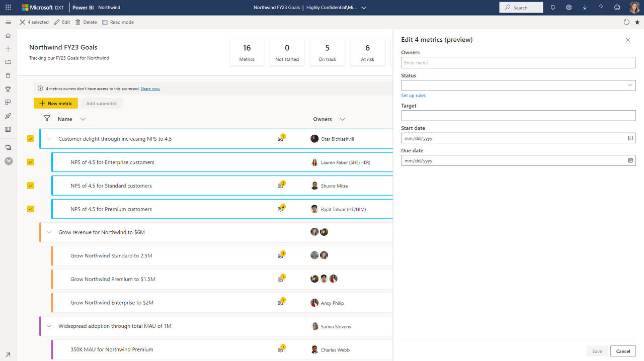Click owner Sarina Stevens
Viewport: 644px width, 361px height.
[x=331, y=326]
